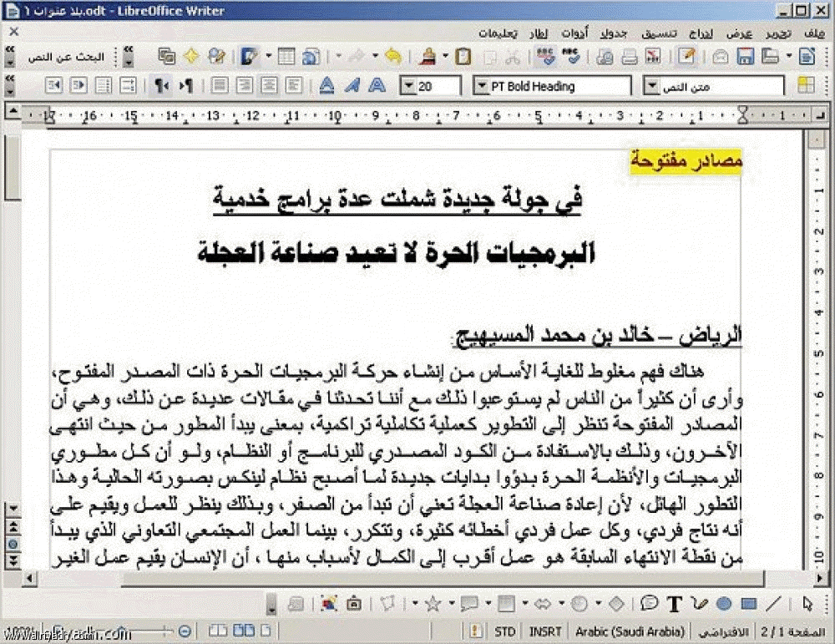The height and width of the screenshot is (644, 835).
Task: Click the New document icon
Action: point(807,57)
